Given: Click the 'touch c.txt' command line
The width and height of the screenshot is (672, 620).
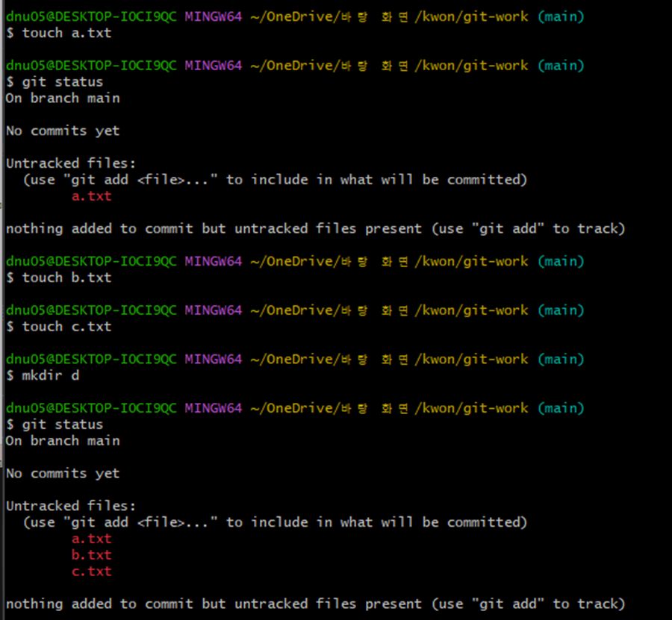Looking at the screenshot, I should pyautogui.click(x=59, y=327).
